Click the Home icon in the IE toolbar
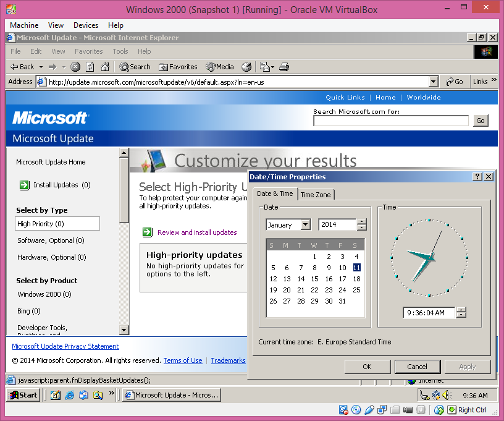 [x=105, y=67]
